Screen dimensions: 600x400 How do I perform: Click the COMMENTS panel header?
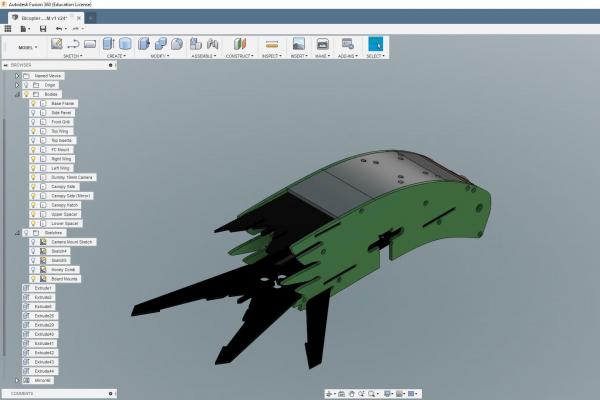pos(22,393)
